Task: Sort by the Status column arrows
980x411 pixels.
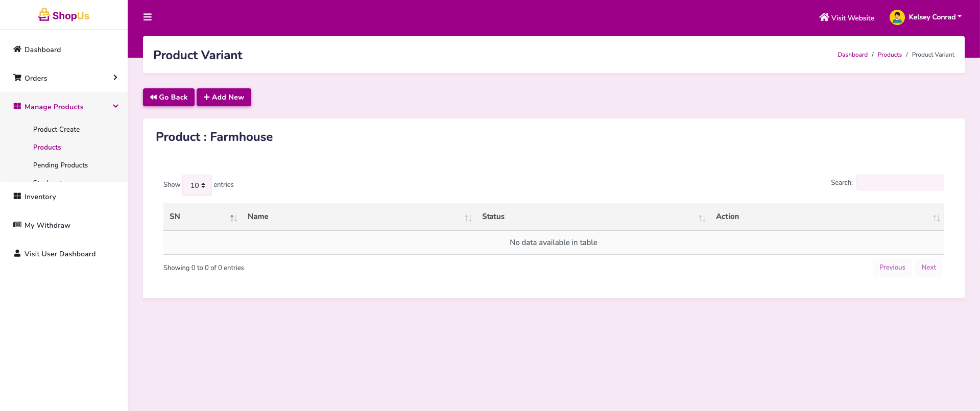Action: [x=702, y=218]
